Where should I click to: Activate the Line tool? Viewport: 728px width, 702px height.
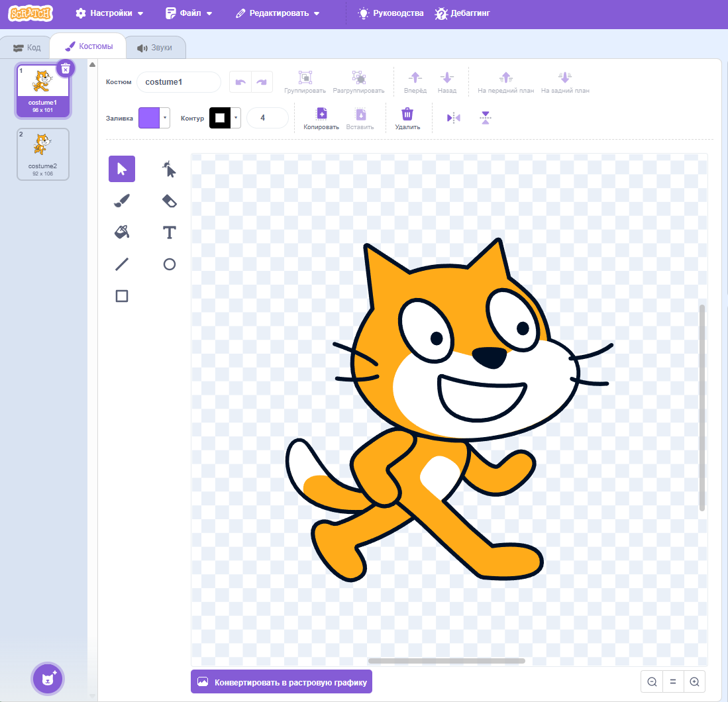coord(121,264)
